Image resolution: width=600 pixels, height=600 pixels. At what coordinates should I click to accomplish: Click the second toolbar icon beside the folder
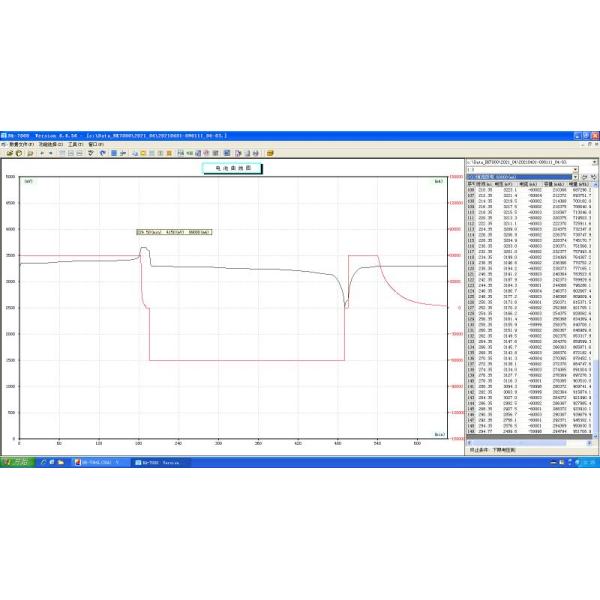[17, 152]
